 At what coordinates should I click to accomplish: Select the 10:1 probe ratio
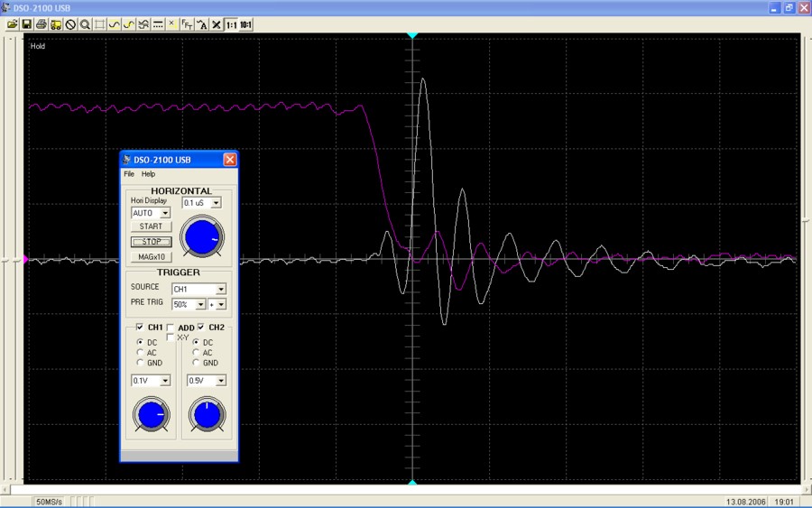245,24
